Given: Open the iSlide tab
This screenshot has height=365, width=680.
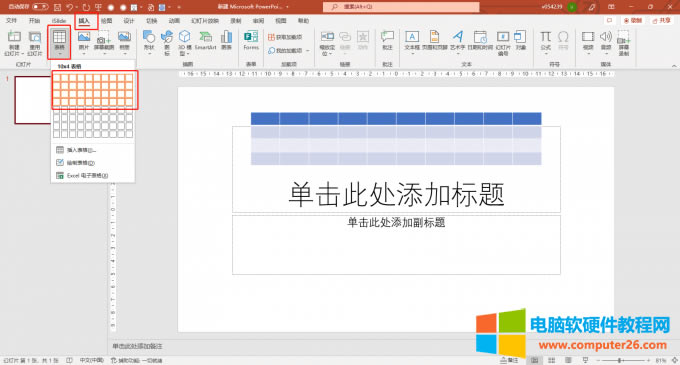Looking at the screenshot, I should pyautogui.click(x=59, y=21).
